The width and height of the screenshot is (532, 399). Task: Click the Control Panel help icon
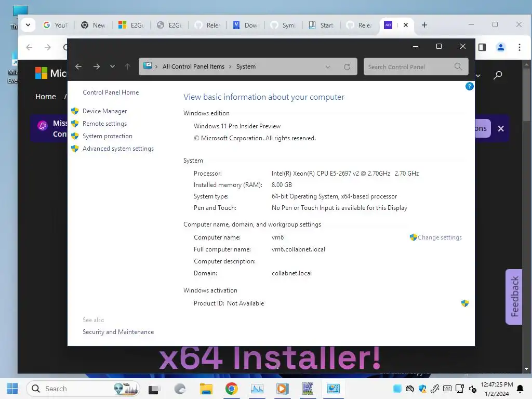pyautogui.click(x=469, y=87)
